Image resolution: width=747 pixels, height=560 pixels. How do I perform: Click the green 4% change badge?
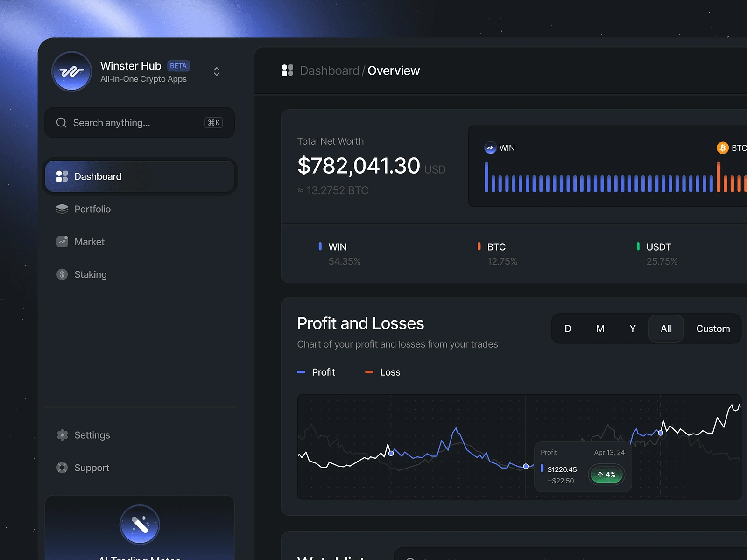(x=606, y=475)
